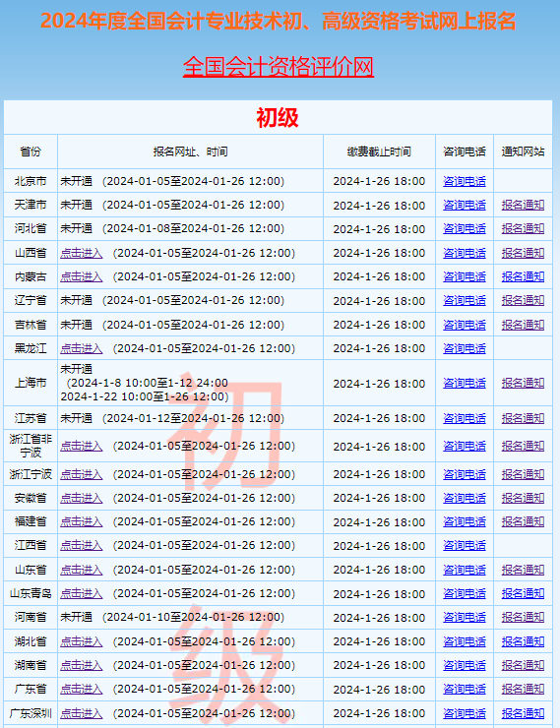Click 点击进入 for 广东深圳
Screen dimensions: 560x728
(82, 713)
